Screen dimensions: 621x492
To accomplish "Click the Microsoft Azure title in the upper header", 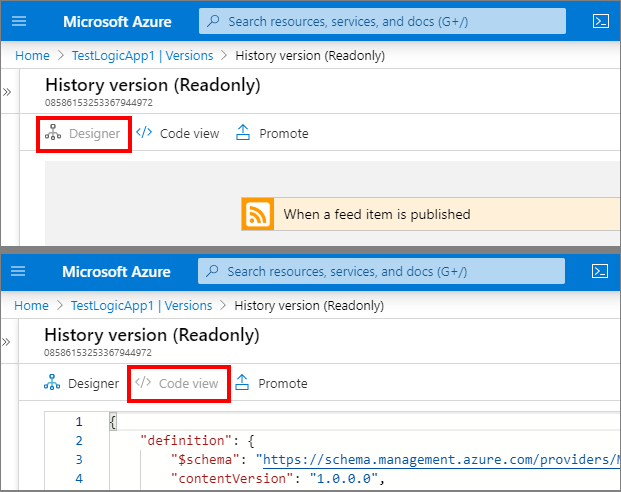I will tap(117, 21).
